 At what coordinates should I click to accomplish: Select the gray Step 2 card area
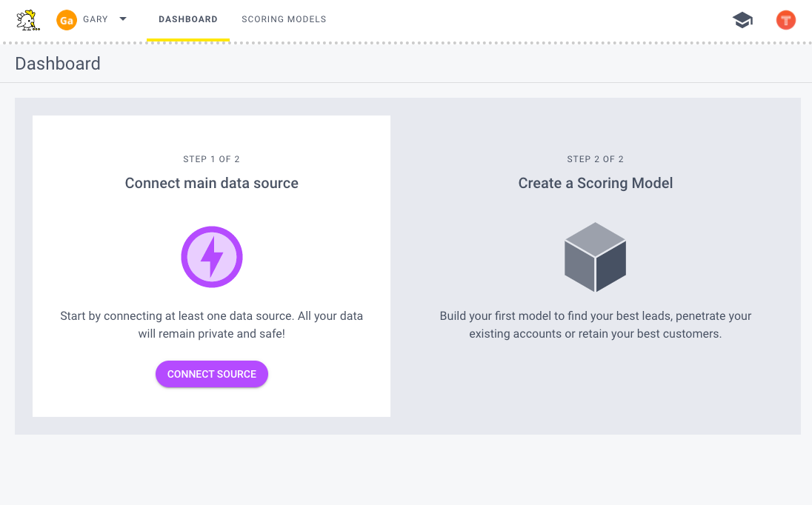click(596, 392)
